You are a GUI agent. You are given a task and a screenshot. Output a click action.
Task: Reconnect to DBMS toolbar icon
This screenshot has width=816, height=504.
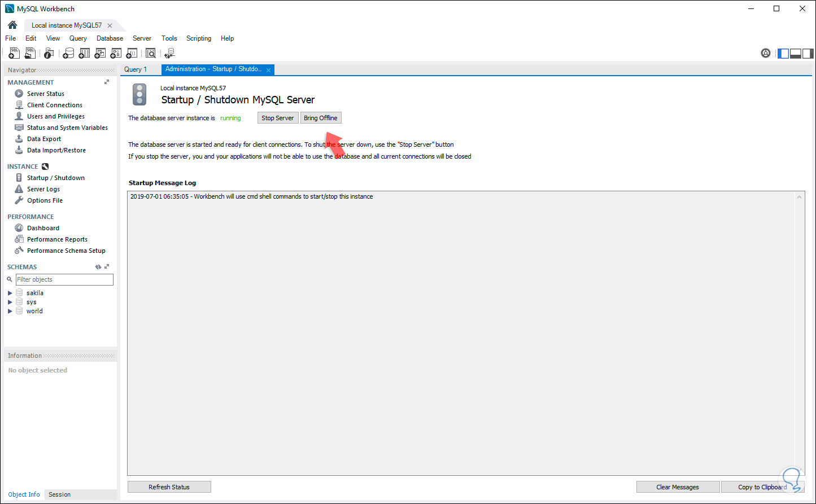(169, 53)
